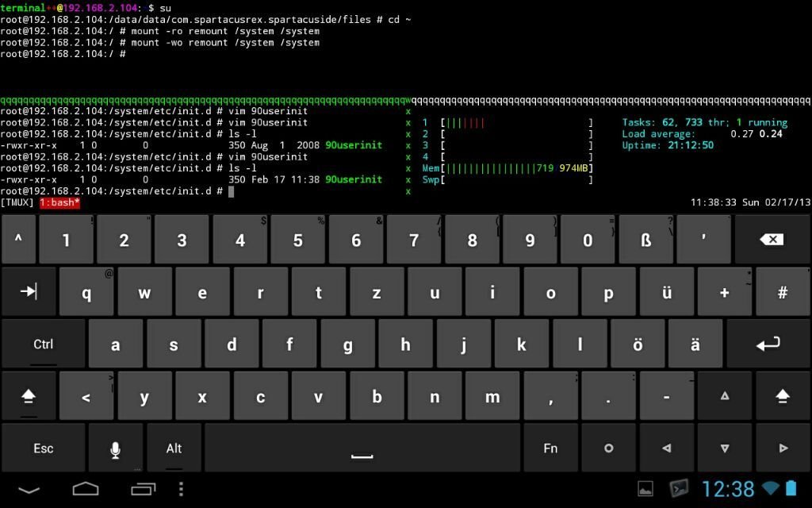This screenshot has width=812, height=508.
Task: Open the picture notification icon in the system bar
Action: click(645, 488)
